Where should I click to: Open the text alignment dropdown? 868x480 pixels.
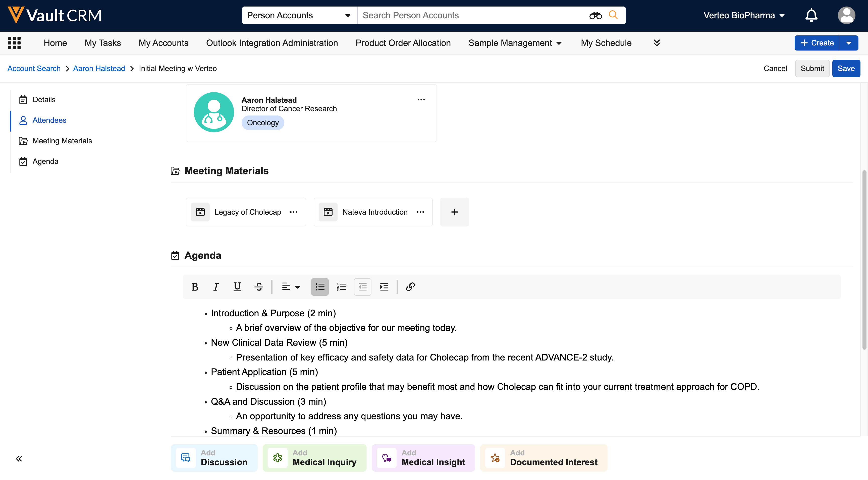290,287
